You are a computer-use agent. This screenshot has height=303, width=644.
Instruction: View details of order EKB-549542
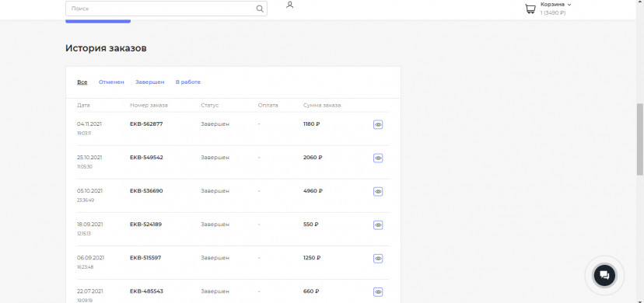pyautogui.click(x=378, y=158)
